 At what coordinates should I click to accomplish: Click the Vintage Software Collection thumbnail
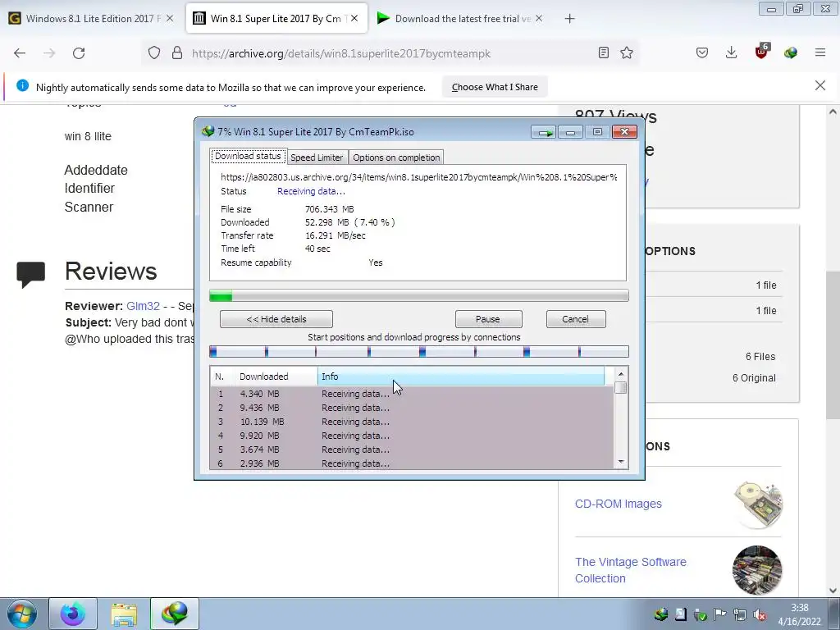pyautogui.click(x=757, y=570)
